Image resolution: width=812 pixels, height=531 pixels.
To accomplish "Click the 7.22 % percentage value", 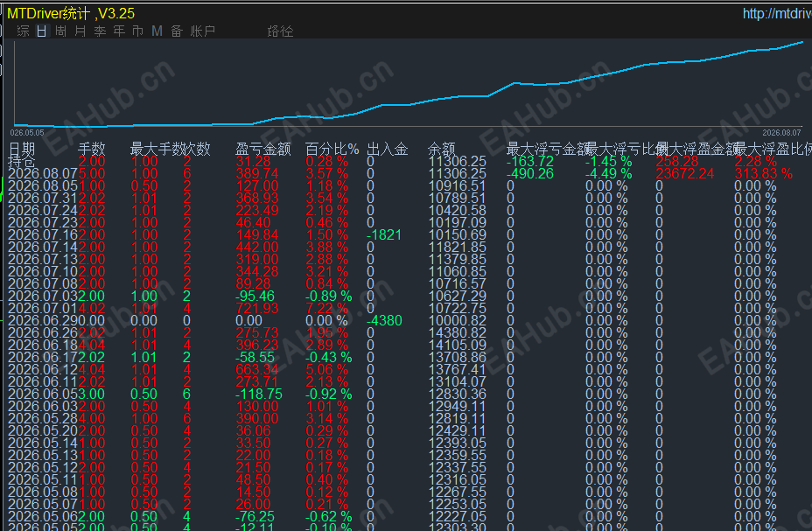I will tap(326, 309).
